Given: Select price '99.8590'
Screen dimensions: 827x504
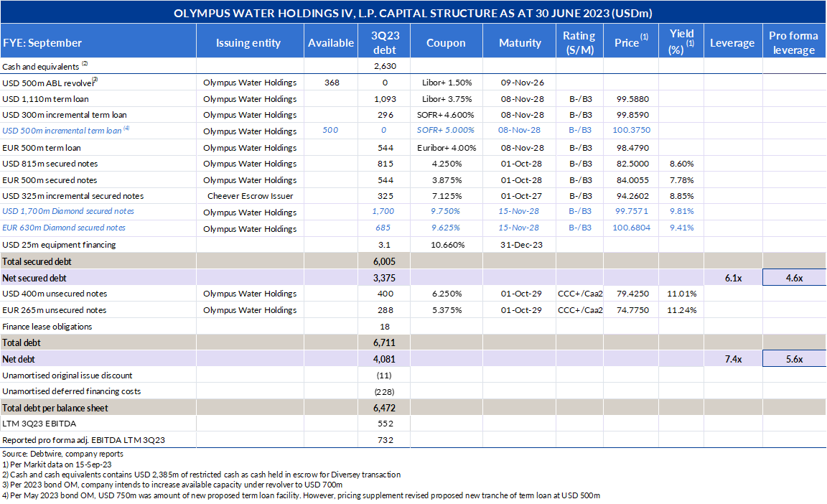Looking at the screenshot, I should pyautogui.click(x=632, y=114).
